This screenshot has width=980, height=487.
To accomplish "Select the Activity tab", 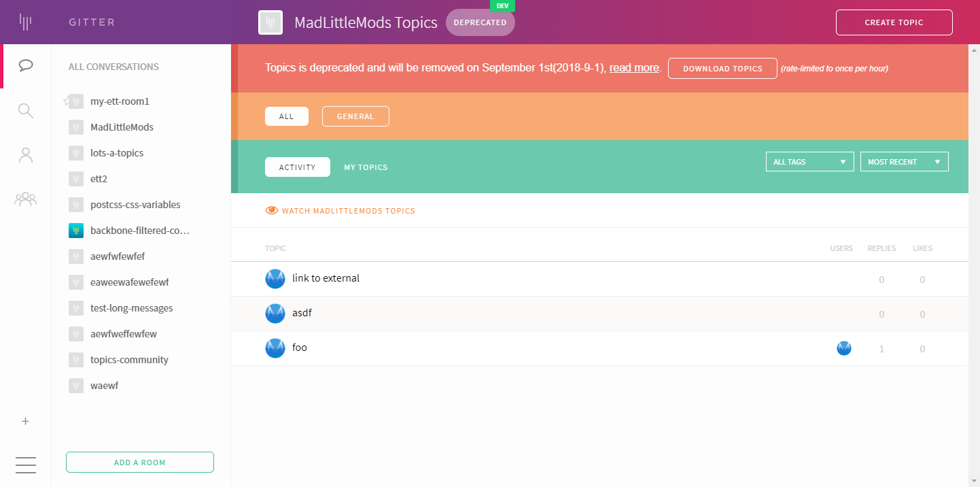I will 298,167.
